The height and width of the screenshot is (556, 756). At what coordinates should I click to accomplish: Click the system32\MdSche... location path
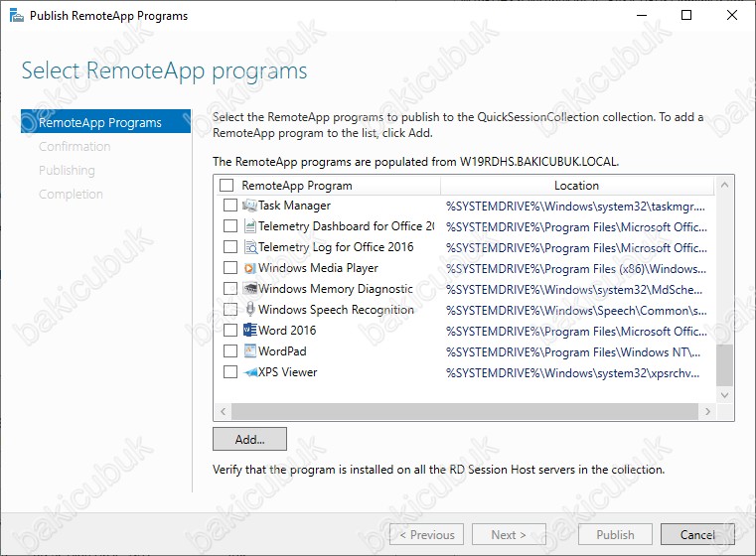[x=574, y=290]
